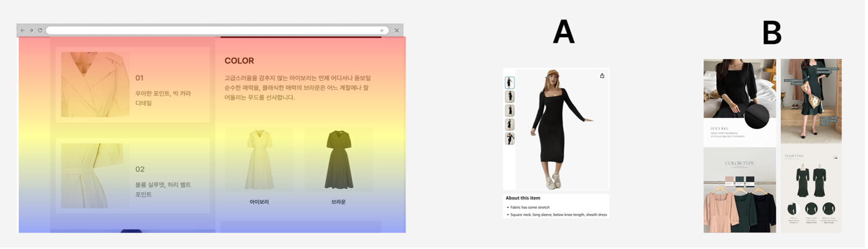This screenshot has width=868, height=249.
Task: Click the POLY 100 fabric image in panel B
Action: coord(739,103)
